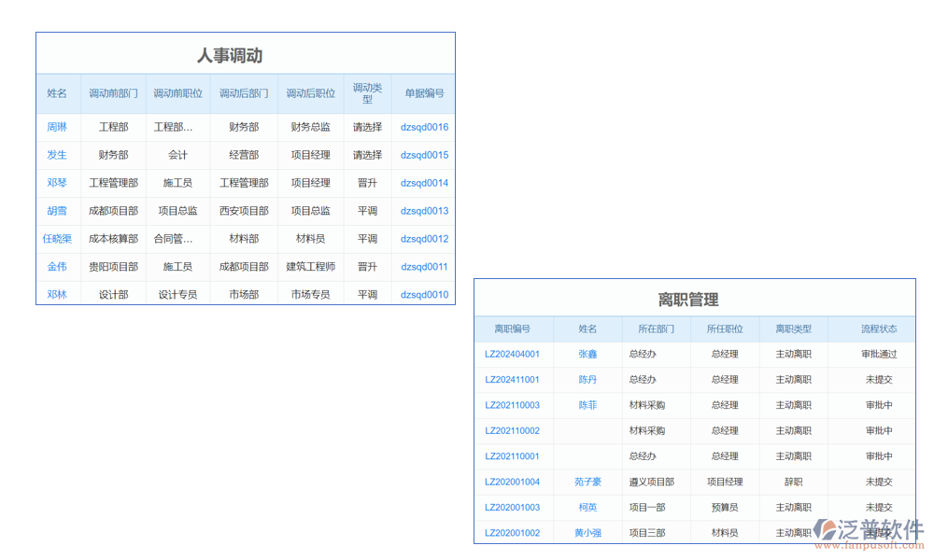Click employee name 陈菲
934x560 pixels.
[587, 405]
